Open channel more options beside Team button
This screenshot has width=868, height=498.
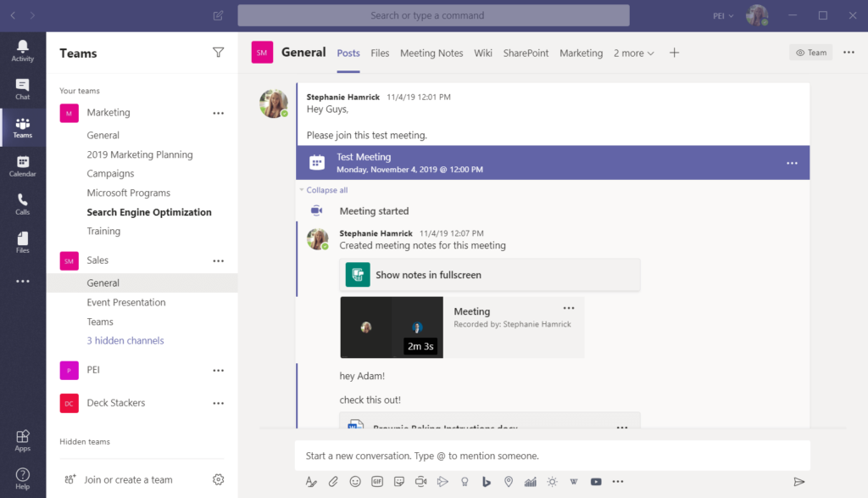pyautogui.click(x=849, y=52)
